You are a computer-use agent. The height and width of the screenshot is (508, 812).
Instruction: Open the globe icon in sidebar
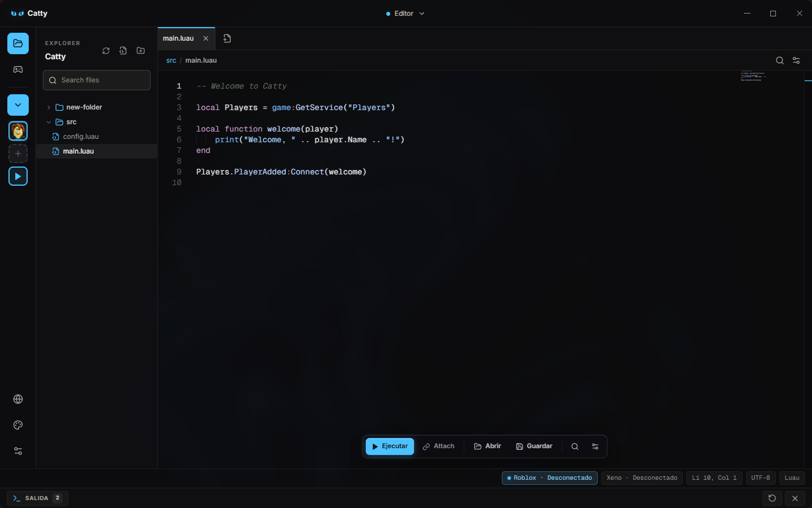point(18,399)
